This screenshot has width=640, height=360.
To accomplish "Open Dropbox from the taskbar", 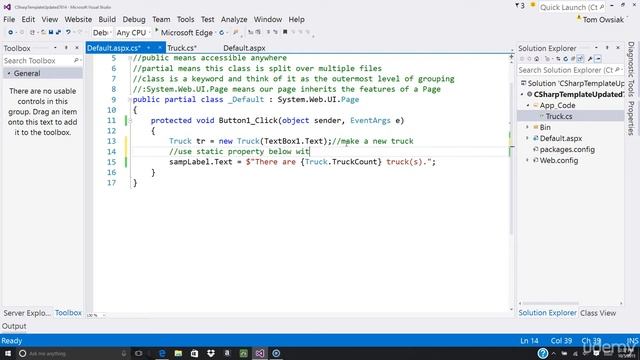I will click(211, 353).
